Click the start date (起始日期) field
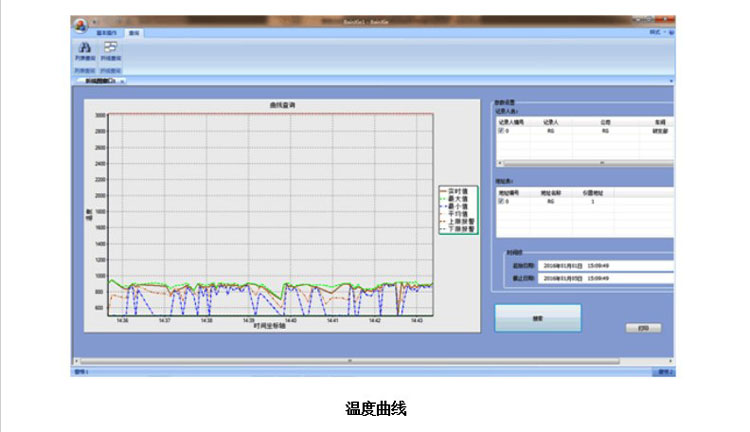 pos(605,266)
